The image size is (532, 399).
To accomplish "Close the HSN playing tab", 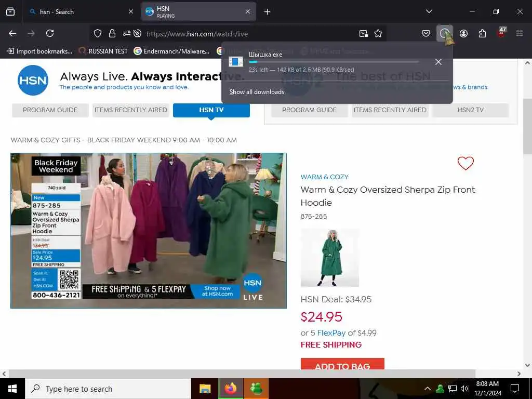I will [248, 11].
